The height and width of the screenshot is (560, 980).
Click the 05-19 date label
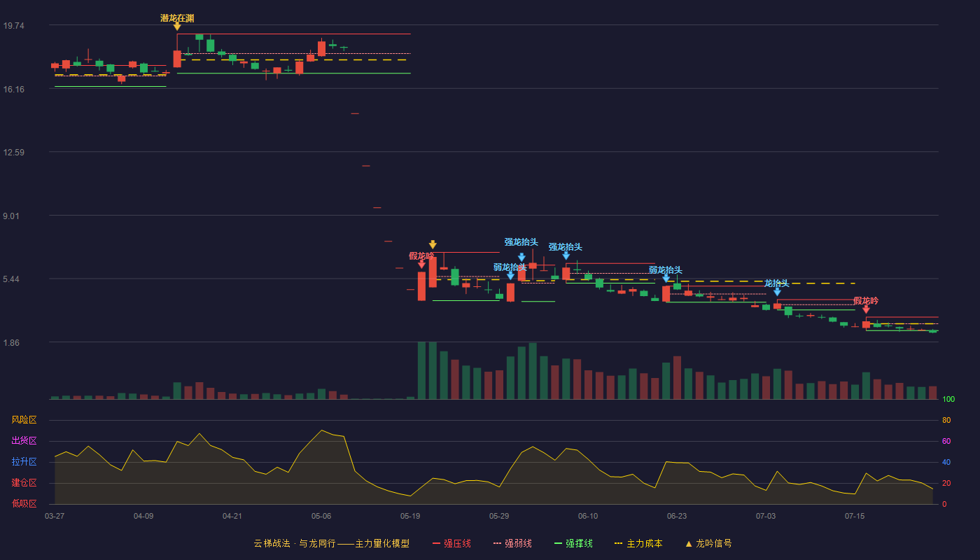(410, 516)
